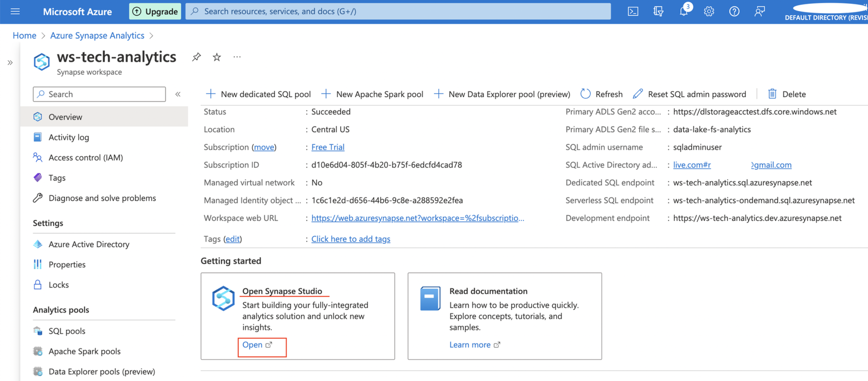Expand the portal side menu chevron
This screenshot has width=868, height=381.
click(10, 63)
